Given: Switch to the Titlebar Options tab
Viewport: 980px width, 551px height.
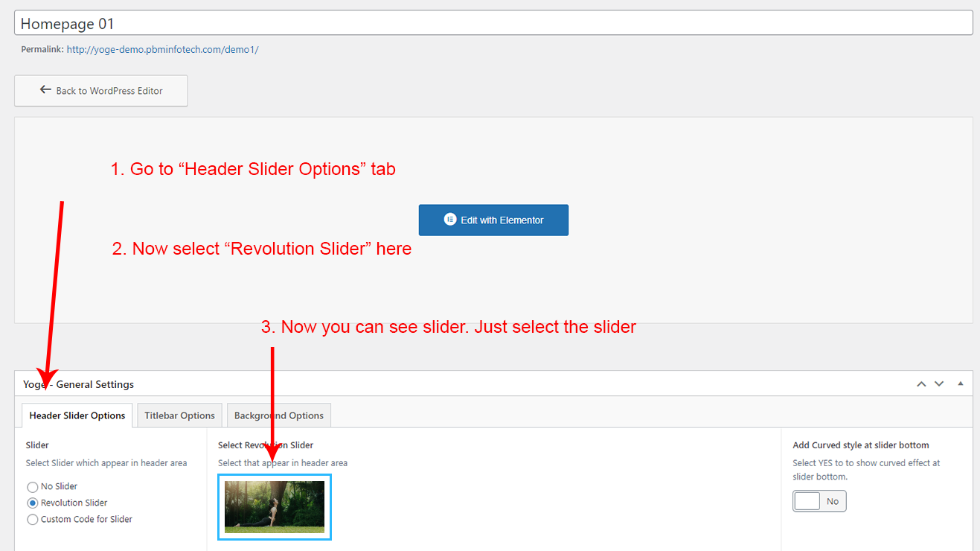Looking at the screenshot, I should [179, 415].
